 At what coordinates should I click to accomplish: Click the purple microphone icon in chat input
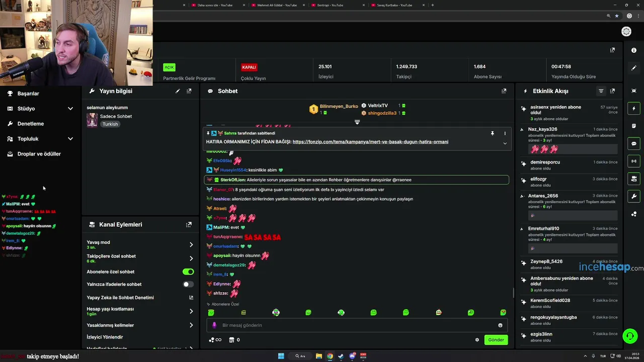click(x=214, y=325)
